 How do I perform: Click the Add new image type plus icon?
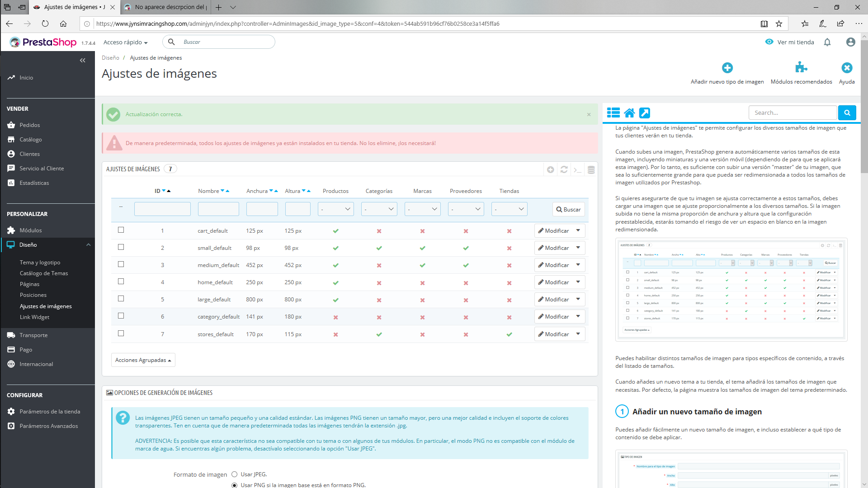coord(727,68)
